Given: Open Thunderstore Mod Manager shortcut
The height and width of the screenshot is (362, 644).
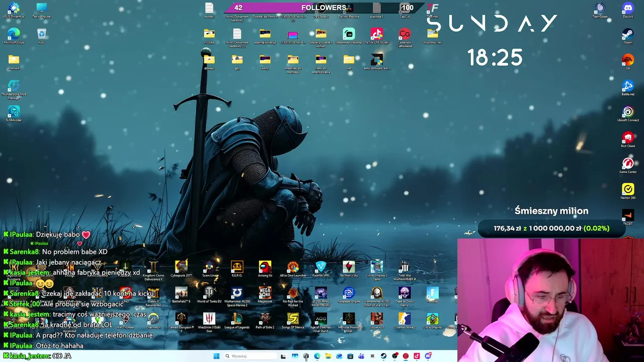Looking at the screenshot, I should [14, 89].
